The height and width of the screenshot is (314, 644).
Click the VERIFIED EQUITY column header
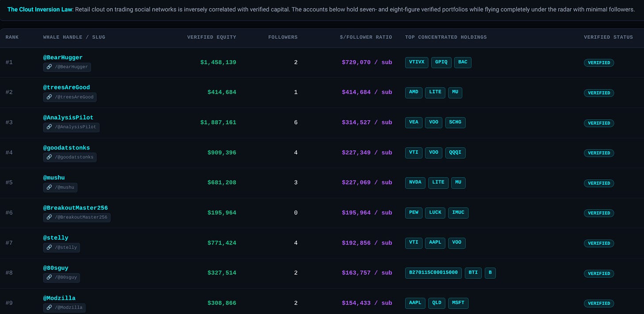[212, 37]
